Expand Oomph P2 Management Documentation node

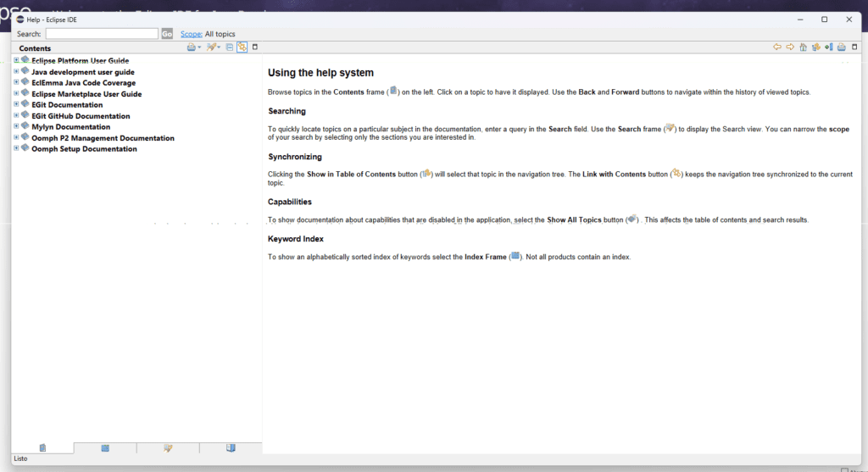pos(16,137)
